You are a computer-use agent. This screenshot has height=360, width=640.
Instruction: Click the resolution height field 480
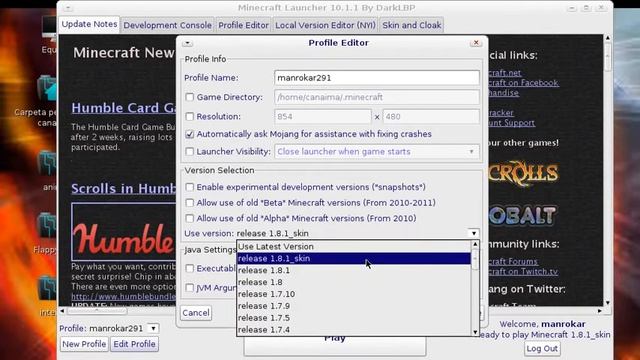pyautogui.click(x=431, y=116)
